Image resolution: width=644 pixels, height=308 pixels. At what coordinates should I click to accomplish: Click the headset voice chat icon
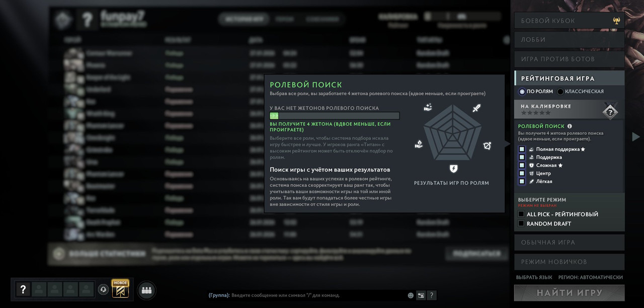point(103,289)
